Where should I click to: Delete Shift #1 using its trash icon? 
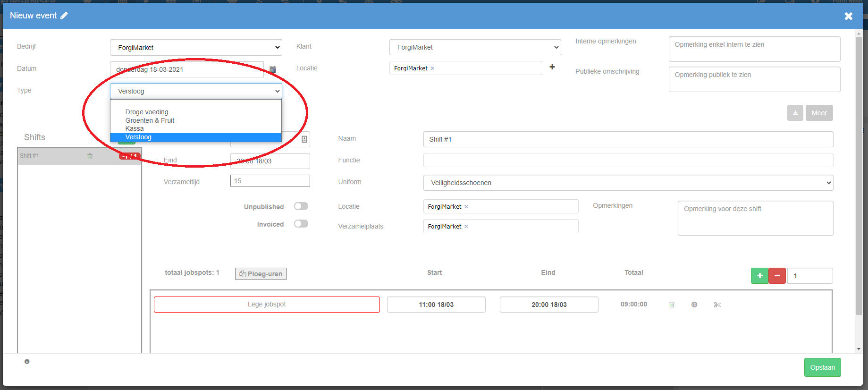90,156
